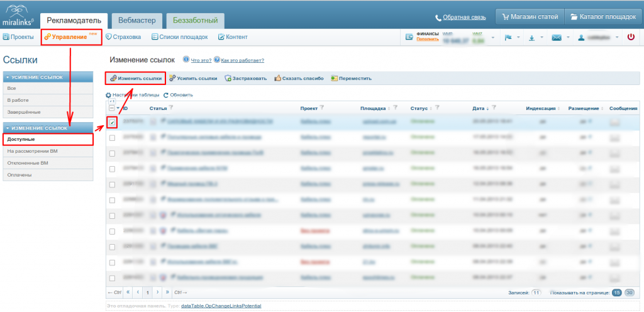
Task: Click Сказать спасибо thumbs-up button
Action: pos(299,78)
